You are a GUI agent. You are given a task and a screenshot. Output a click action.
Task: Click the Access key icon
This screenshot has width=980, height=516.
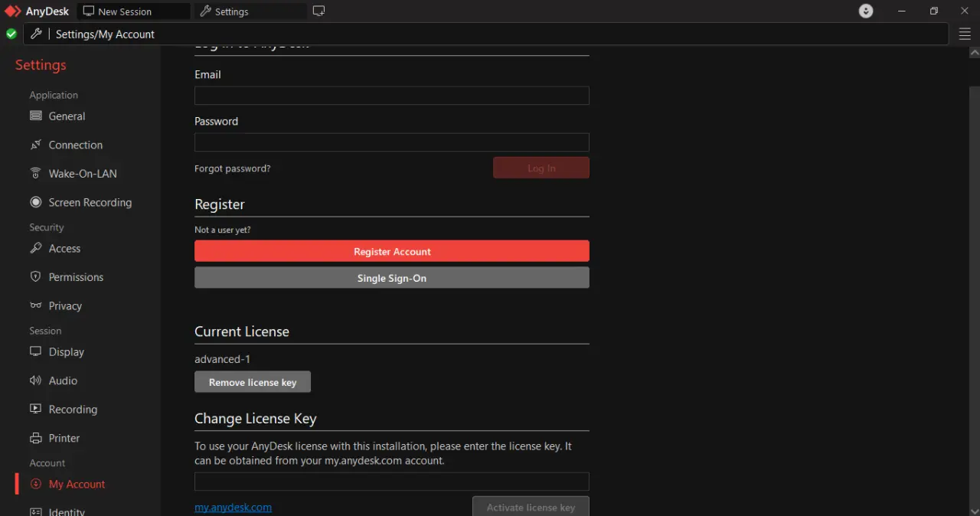[x=35, y=248]
